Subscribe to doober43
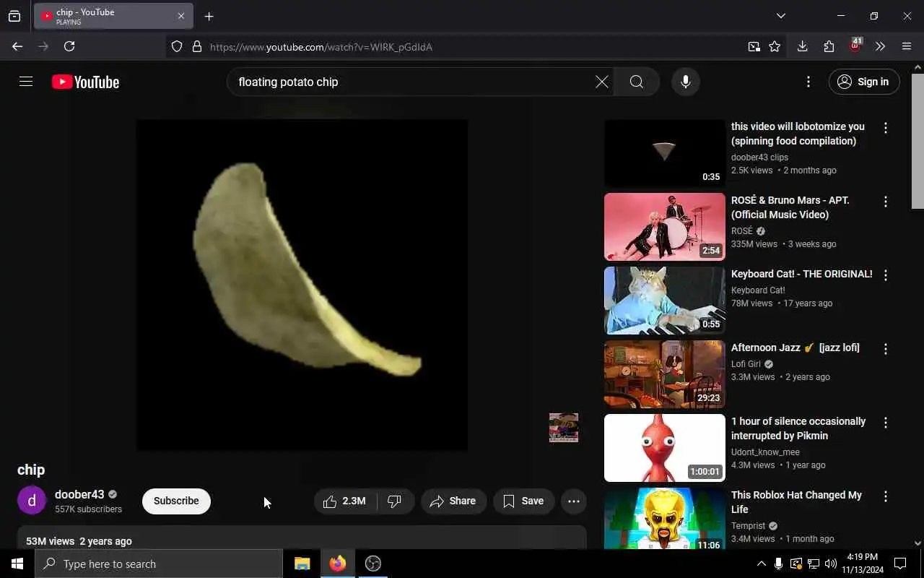The image size is (924, 578). pos(176,501)
